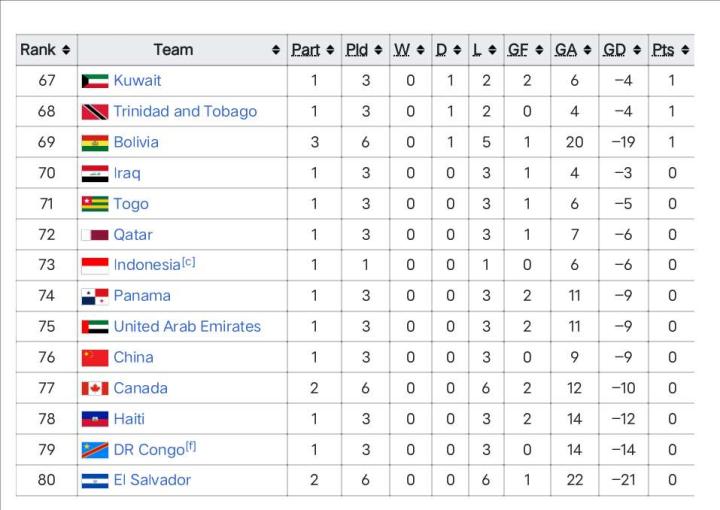
Task: Click the El Salvador flag icon
Action: point(95,481)
